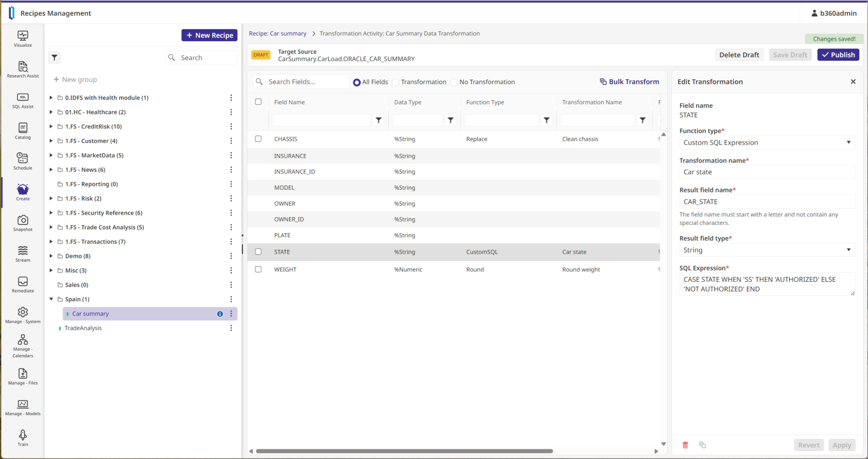Tick the CHASSIS row checkbox
Image resolution: width=868 pixels, height=459 pixels.
pos(258,139)
